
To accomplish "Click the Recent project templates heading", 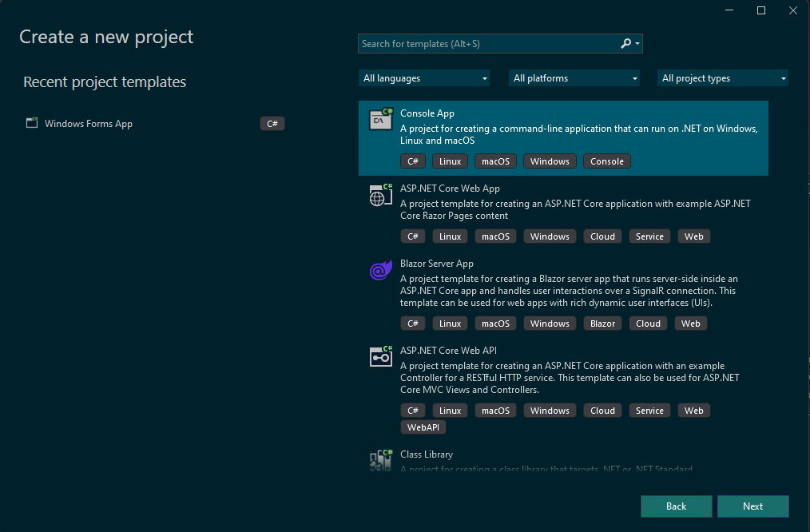I will tap(105, 81).
